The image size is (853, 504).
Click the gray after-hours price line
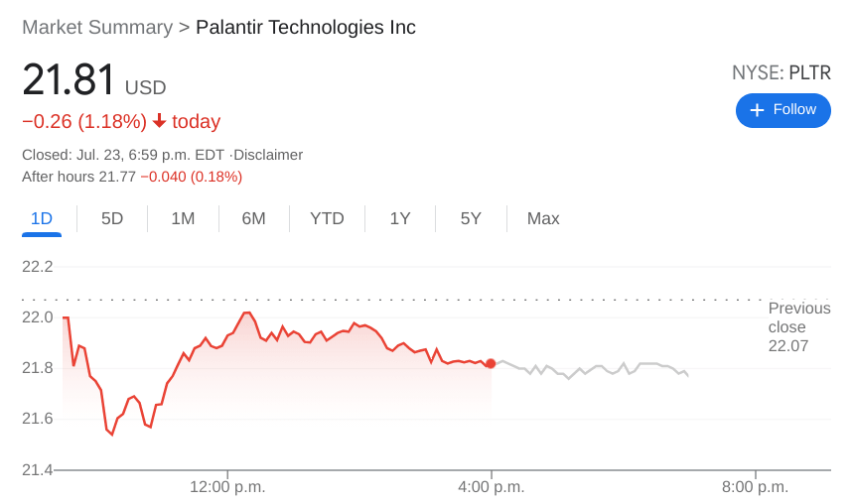click(596, 370)
